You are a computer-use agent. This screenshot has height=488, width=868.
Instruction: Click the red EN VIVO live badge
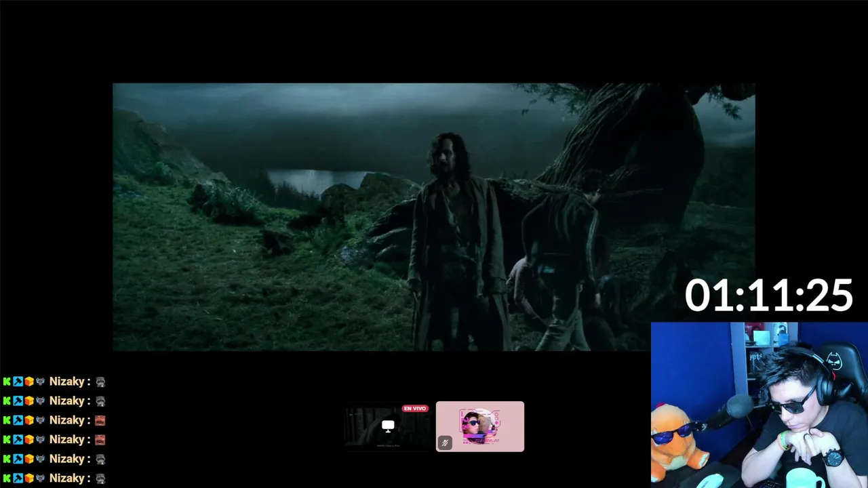[414, 409]
